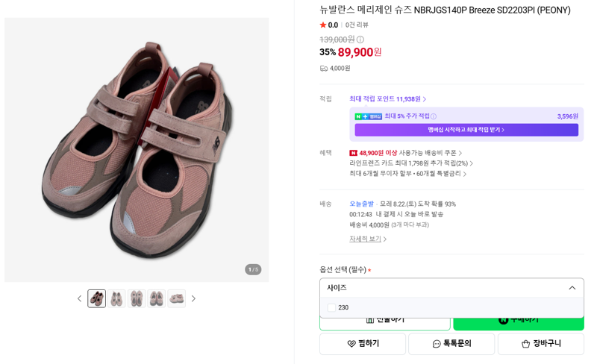Select the fifth side-view shoe thumbnail
The height and width of the screenshot is (364, 597).
pos(176,298)
